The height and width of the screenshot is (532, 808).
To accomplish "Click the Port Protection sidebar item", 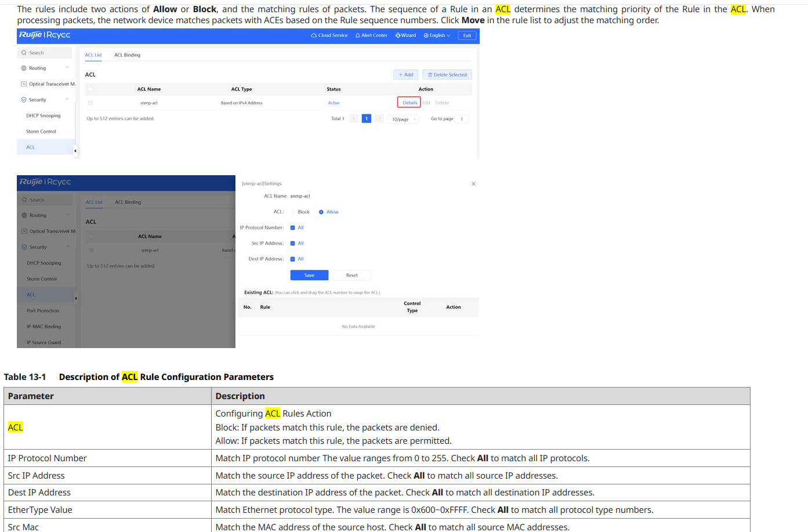I will coord(43,311).
